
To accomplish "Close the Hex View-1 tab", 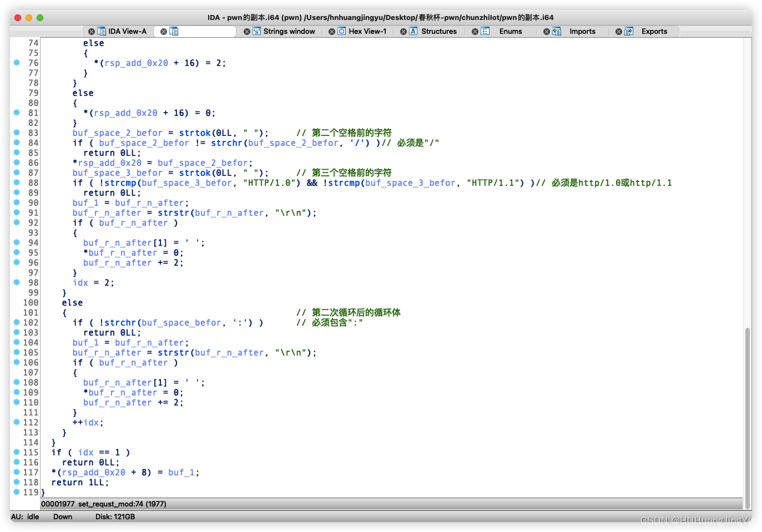I will pos(332,32).
